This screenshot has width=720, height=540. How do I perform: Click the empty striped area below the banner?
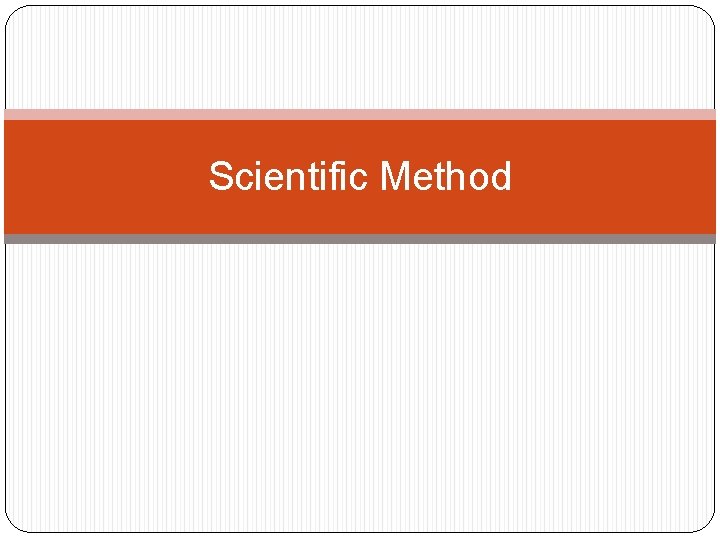point(360,390)
